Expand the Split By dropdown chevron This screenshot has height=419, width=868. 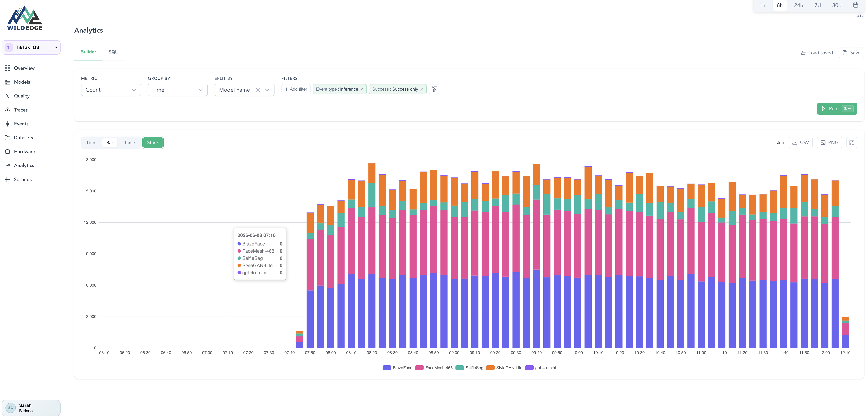point(267,90)
